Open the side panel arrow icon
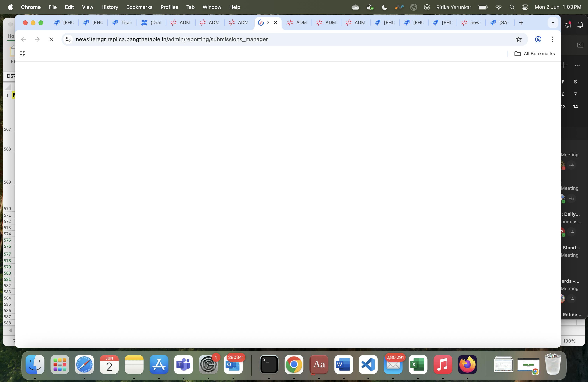Image resolution: width=588 pixels, height=382 pixels. pos(580,45)
